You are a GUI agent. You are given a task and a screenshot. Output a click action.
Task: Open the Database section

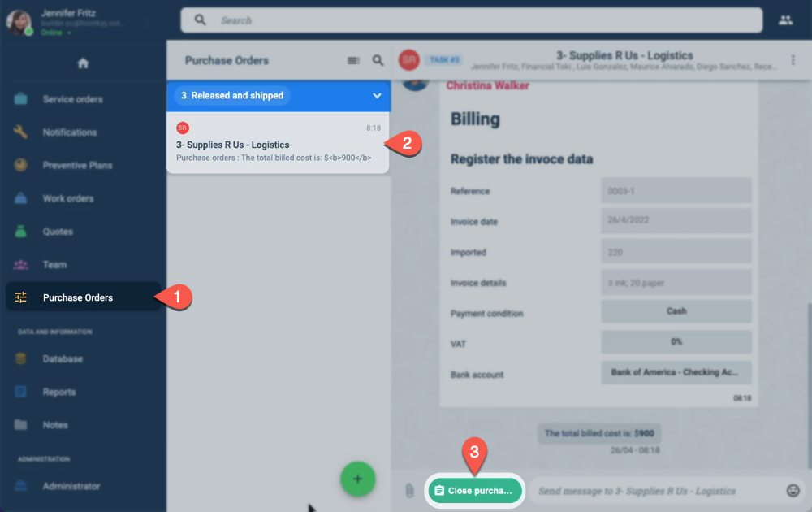click(x=61, y=358)
